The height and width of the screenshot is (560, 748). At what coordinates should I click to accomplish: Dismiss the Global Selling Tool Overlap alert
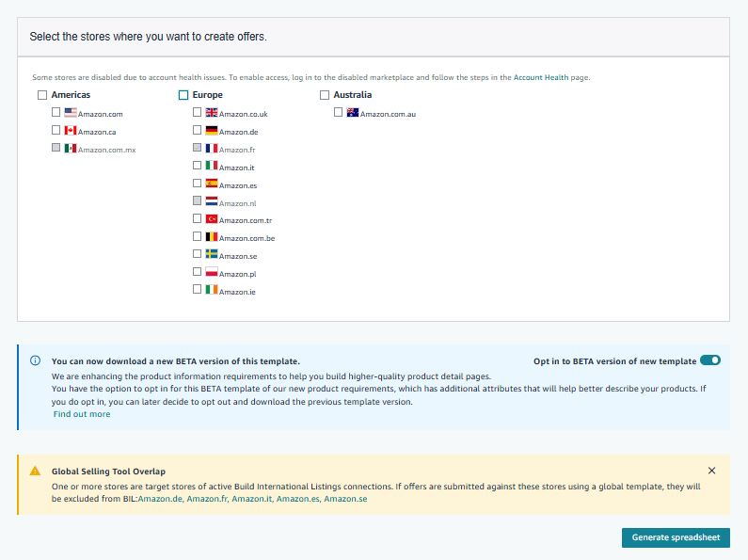(x=711, y=471)
